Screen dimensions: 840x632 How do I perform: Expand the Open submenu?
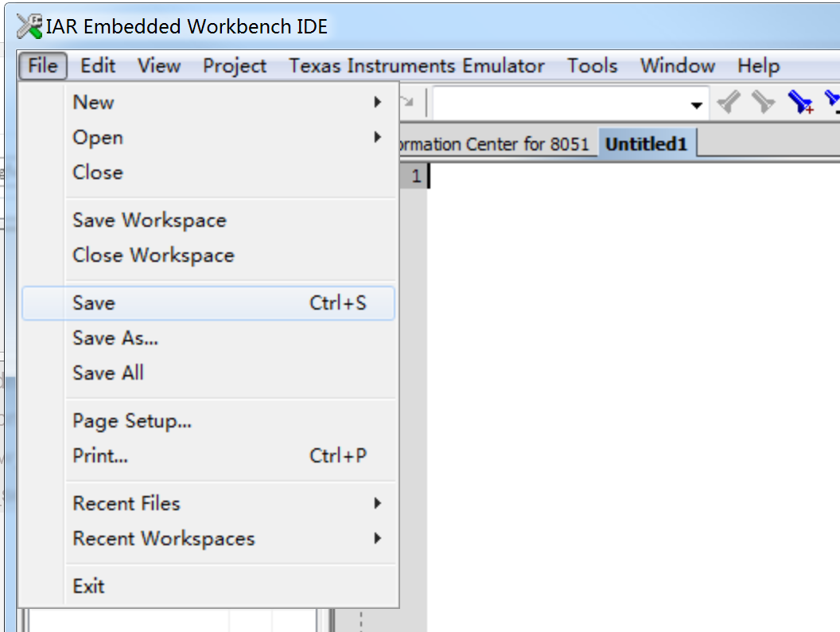pos(209,137)
